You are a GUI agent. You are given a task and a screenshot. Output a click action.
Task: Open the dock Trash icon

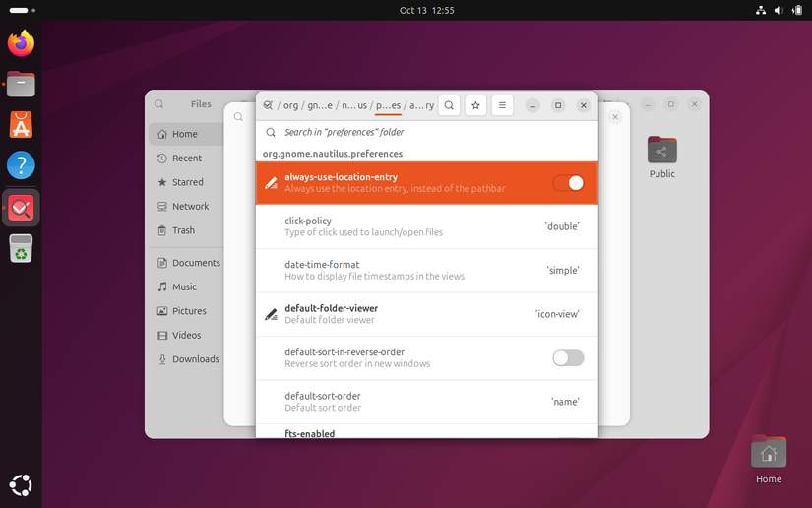(x=21, y=249)
